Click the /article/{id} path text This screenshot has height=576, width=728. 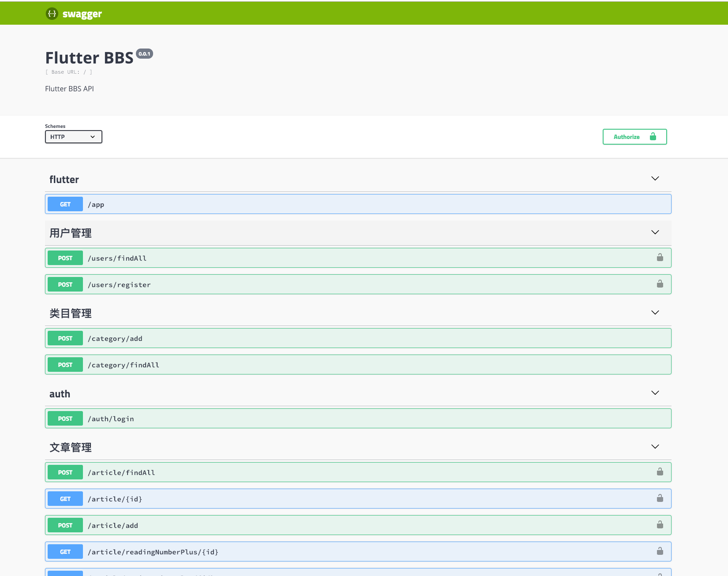pos(115,499)
